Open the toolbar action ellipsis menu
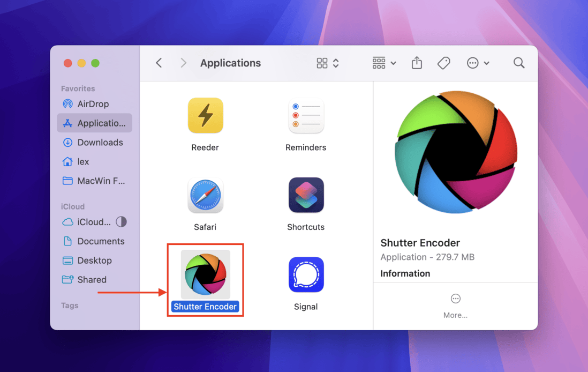Viewport: 588px width, 372px height. click(478, 63)
